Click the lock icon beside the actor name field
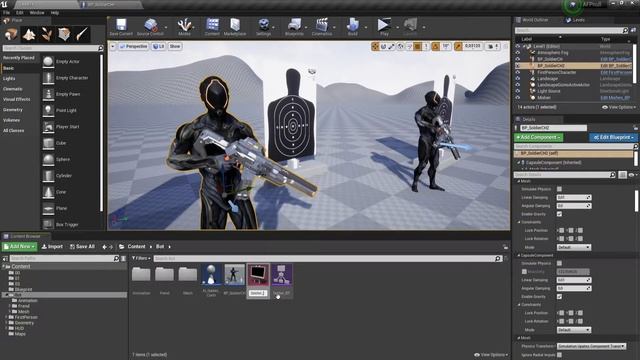 636,128
